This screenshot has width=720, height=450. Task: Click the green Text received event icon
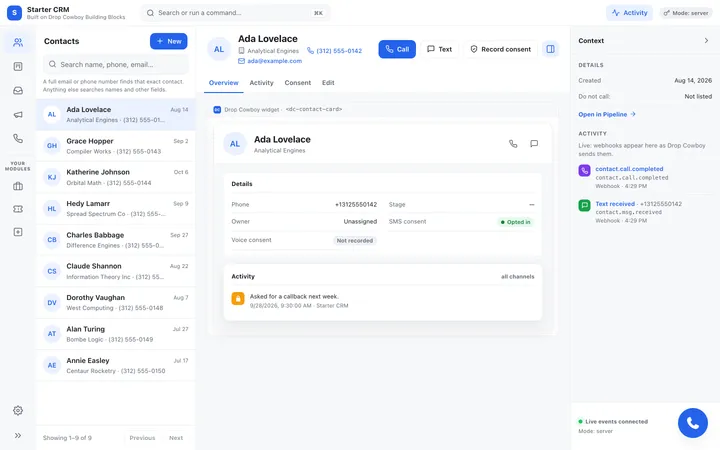pyautogui.click(x=584, y=205)
